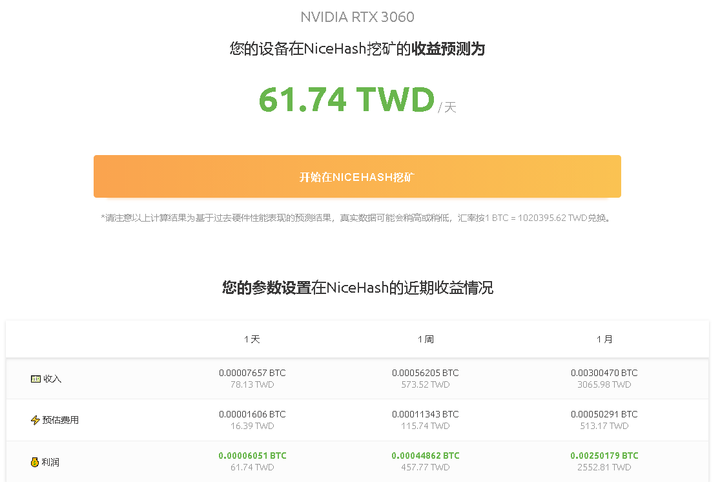Screen dimensions: 720x482
Task: Click the lightning icon beside 预估费用
Action: (35, 420)
